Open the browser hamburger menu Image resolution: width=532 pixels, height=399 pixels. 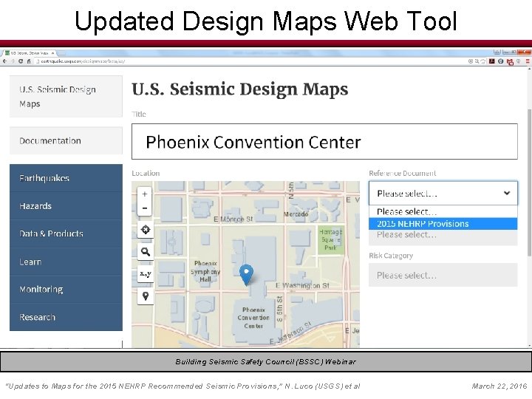pyautogui.click(x=528, y=61)
